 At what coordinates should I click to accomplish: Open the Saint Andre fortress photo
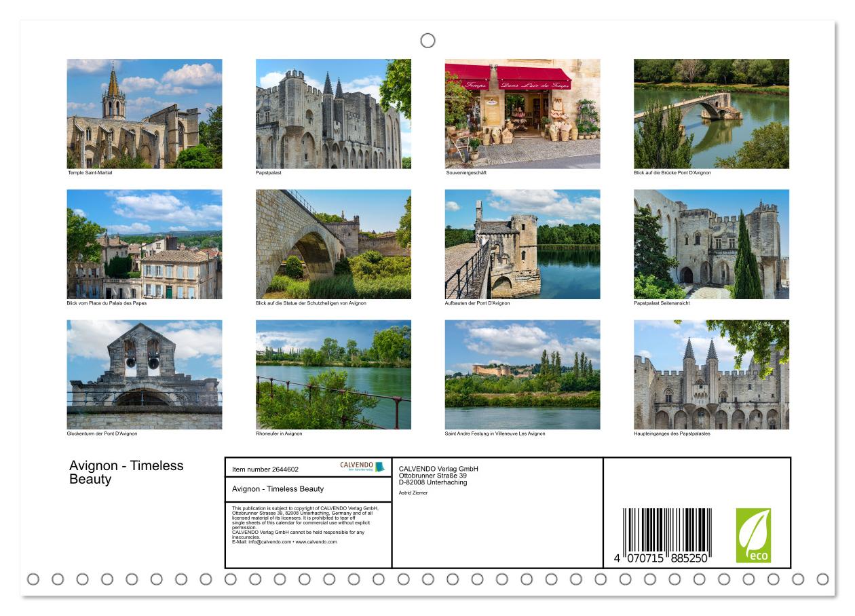[522, 375]
